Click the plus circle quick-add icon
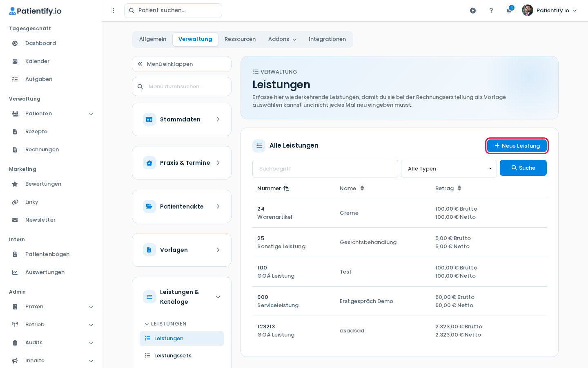Image resolution: width=588 pixels, height=368 pixels. (x=473, y=11)
